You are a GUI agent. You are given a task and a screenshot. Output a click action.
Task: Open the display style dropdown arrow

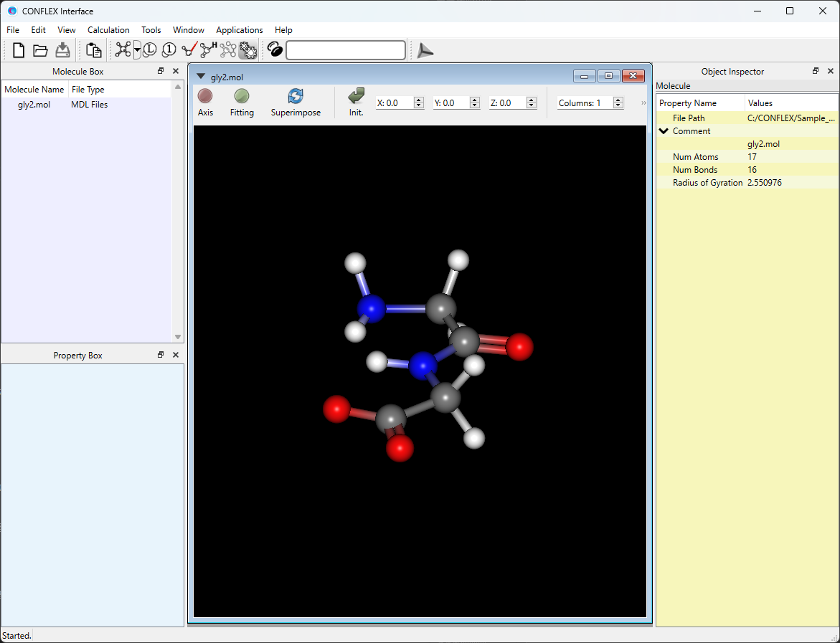[137, 50]
